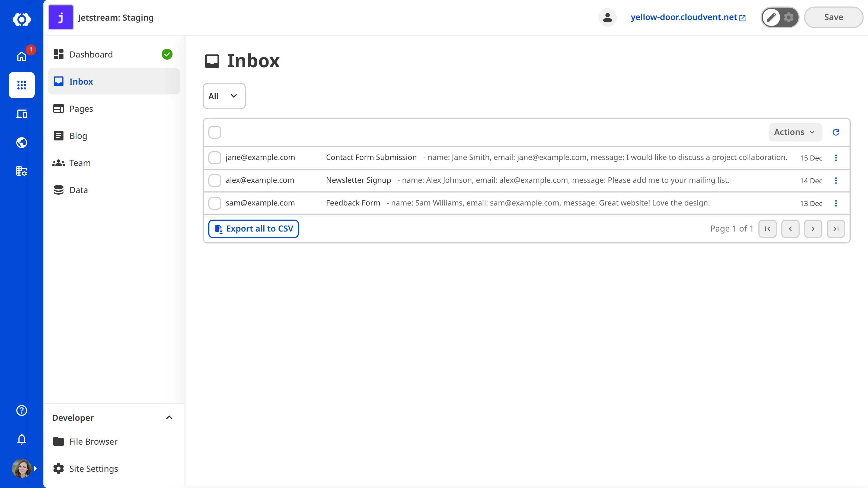Screen dimensions: 868x488
Task: Switch to the gear settings mode toggle
Action: [x=789, y=17]
